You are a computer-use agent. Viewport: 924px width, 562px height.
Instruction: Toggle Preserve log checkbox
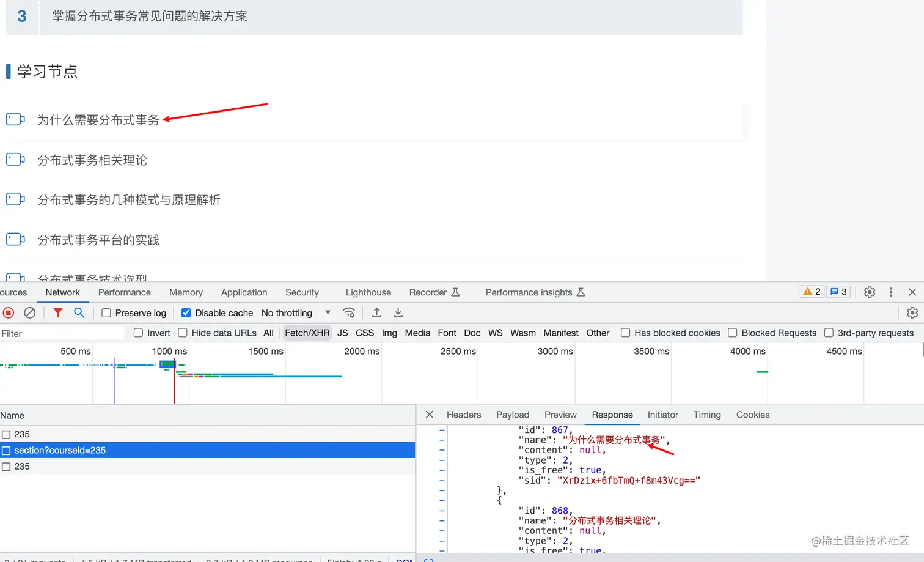(106, 313)
